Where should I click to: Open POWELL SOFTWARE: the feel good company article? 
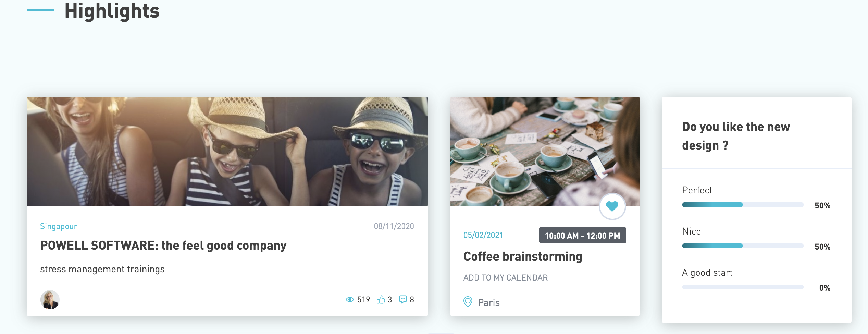pyautogui.click(x=163, y=246)
